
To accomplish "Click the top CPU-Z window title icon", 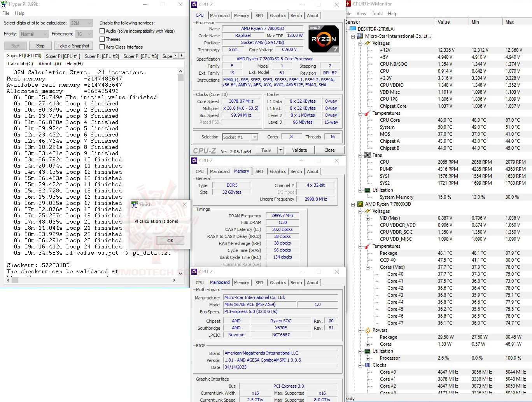I will [194, 5].
